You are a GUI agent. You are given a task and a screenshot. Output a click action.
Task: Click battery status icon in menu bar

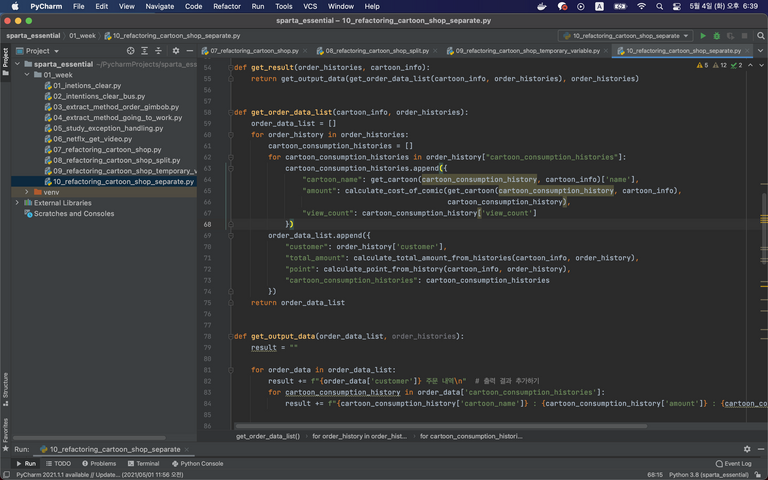[620, 6]
